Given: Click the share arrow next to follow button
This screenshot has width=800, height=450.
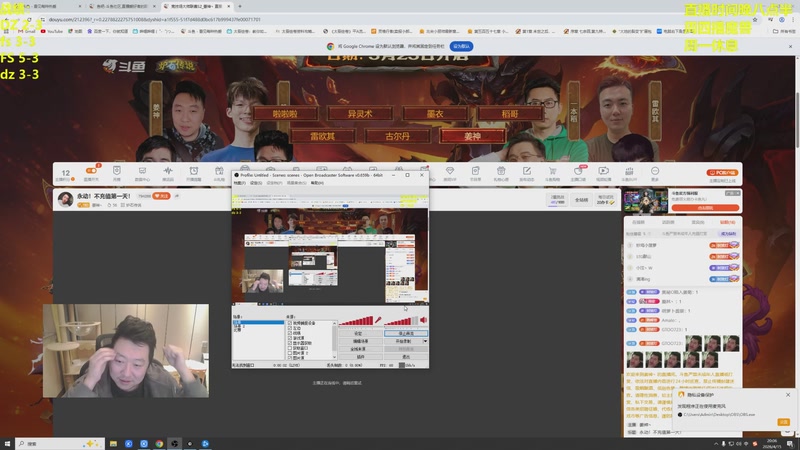Looking at the screenshot, I should (x=177, y=196).
